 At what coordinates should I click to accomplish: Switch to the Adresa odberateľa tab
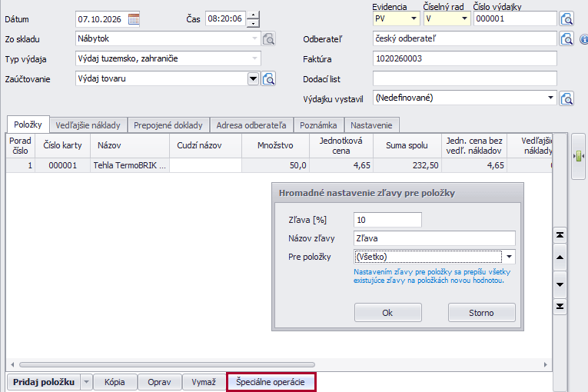[x=251, y=125]
